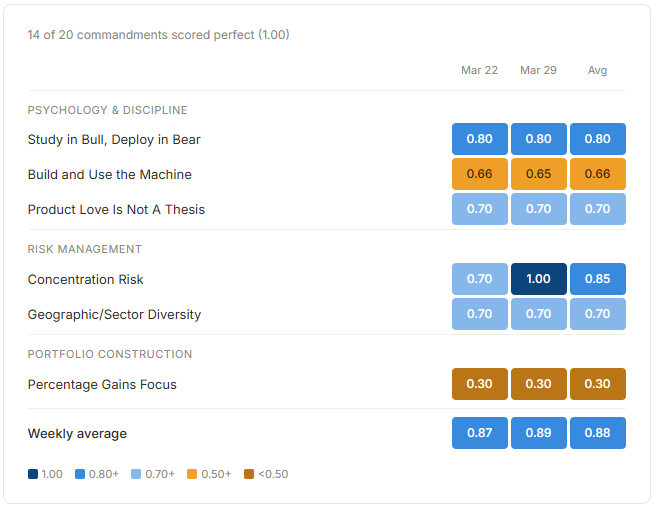Select the 0.65 score cell

point(538,175)
